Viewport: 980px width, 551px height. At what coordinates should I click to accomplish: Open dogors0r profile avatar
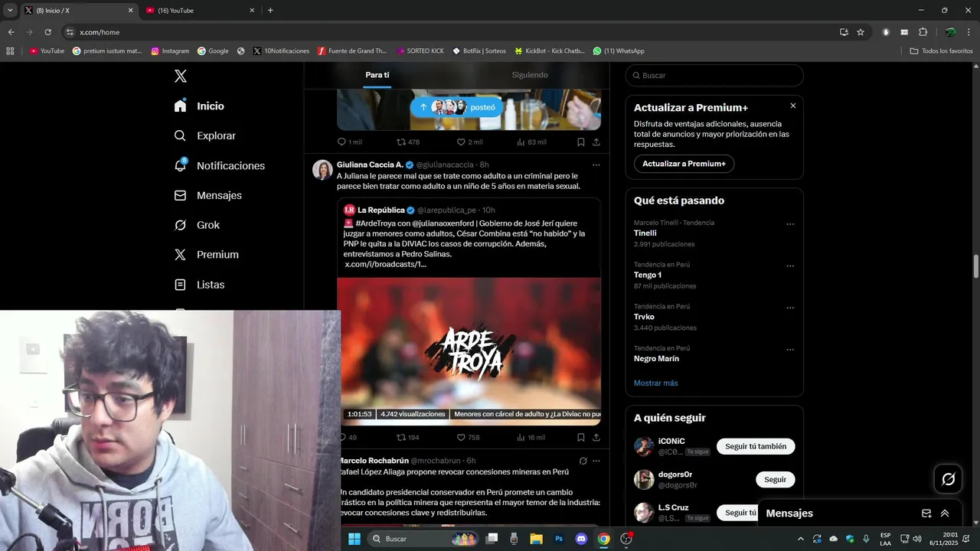[x=644, y=480]
